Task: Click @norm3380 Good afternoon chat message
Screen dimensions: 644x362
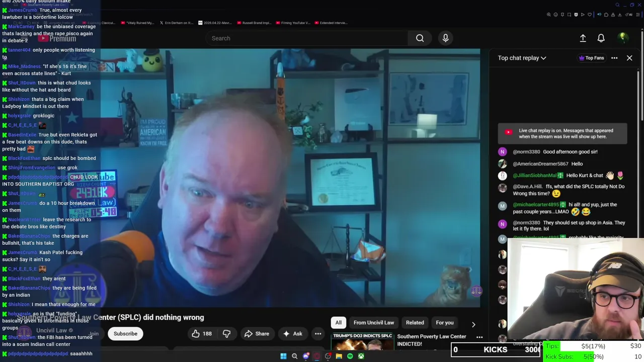Action: coord(555,152)
